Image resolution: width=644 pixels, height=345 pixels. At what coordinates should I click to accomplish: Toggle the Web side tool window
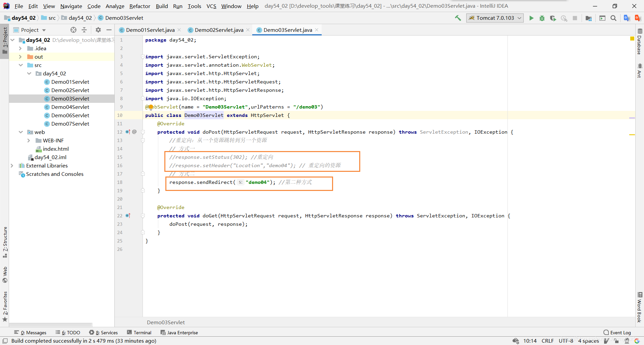tap(5, 275)
